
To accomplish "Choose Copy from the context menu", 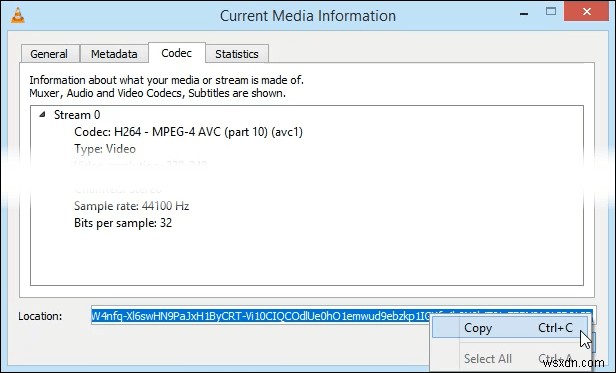I will [x=510, y=328].
